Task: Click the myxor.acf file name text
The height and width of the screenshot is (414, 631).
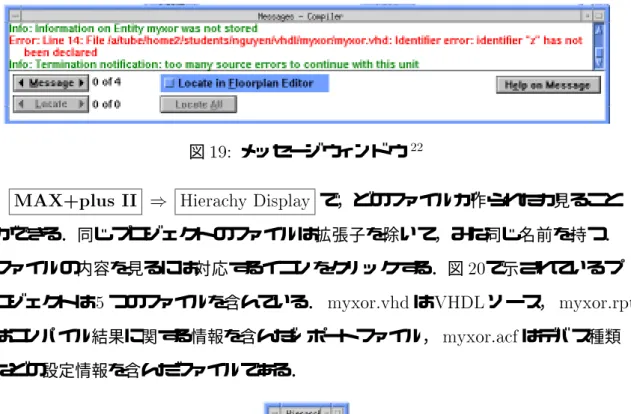Action: [480, 337]
